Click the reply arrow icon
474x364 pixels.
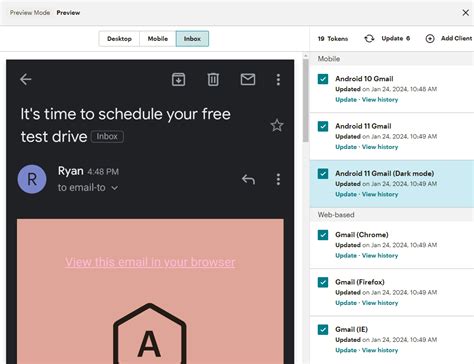(x=248, y=179)
